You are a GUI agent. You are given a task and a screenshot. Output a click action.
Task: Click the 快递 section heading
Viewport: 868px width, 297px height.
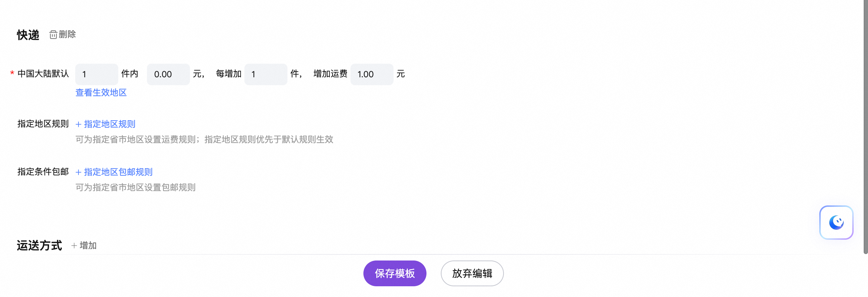(28, 35)
